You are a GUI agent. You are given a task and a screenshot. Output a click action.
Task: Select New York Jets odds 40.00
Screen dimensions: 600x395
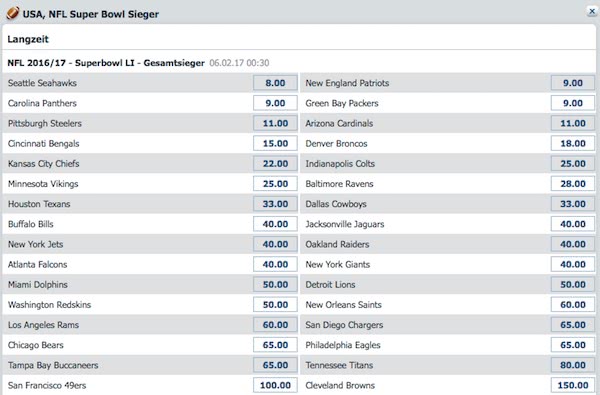pos(275,244)
